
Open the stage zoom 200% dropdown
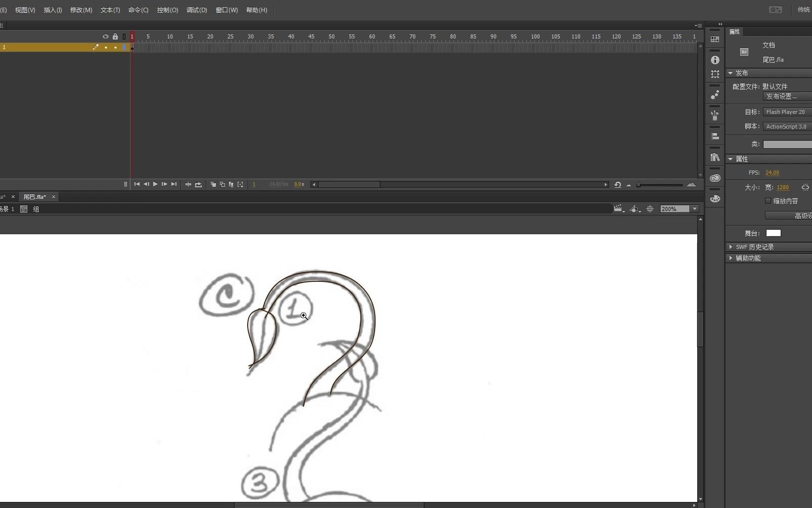click(695, 208)
